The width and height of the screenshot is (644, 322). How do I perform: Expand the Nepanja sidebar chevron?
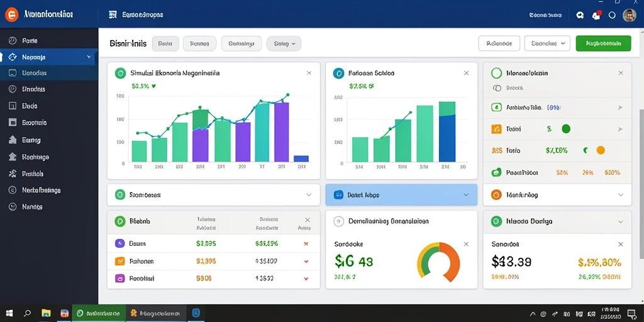point(89,57)
